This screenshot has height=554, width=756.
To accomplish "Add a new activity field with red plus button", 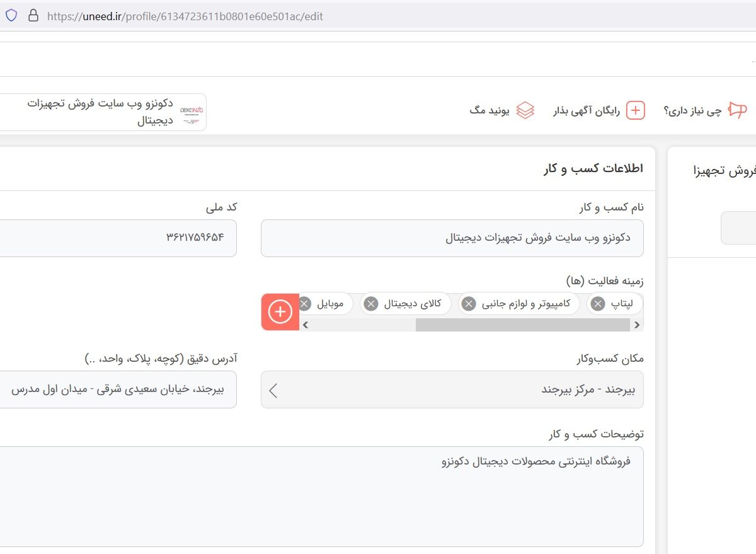I will [x=280, y=312].
